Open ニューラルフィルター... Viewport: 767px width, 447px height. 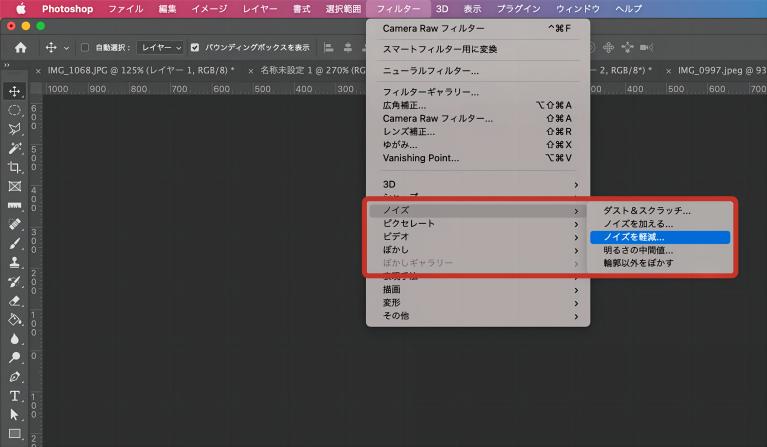478,71
